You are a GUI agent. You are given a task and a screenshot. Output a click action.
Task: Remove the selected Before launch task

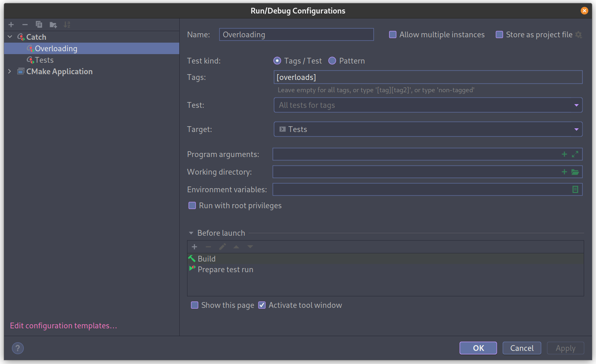[x=208, y=247]
